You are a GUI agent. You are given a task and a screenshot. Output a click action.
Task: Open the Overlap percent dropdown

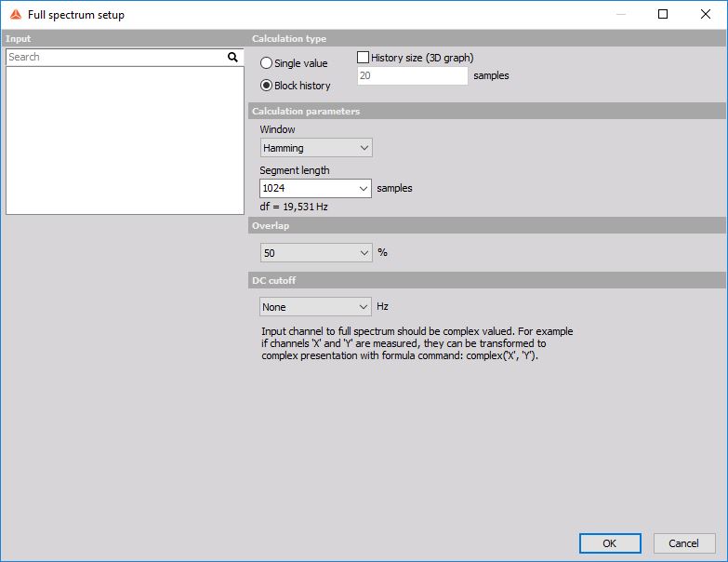(316, 253)
